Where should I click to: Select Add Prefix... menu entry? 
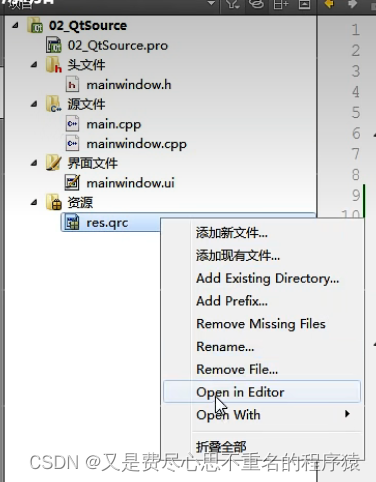pos(232,301)
